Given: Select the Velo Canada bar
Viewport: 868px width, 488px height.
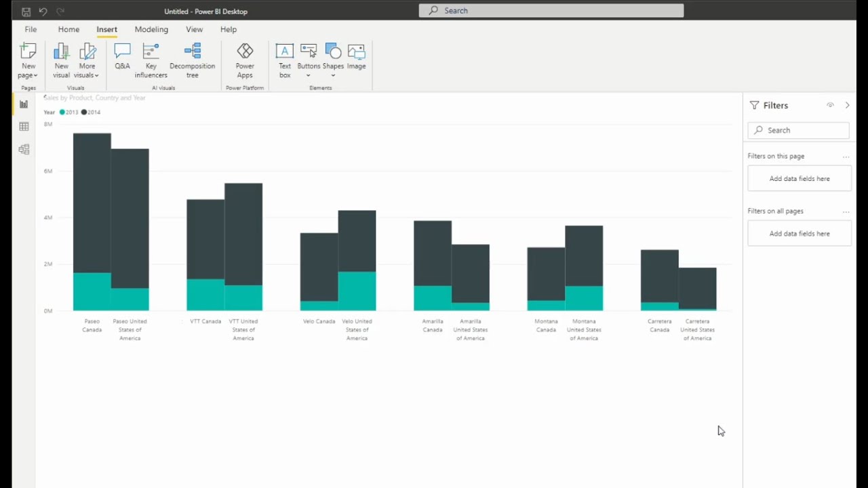Looking at the screenshot, I should 319,272.
